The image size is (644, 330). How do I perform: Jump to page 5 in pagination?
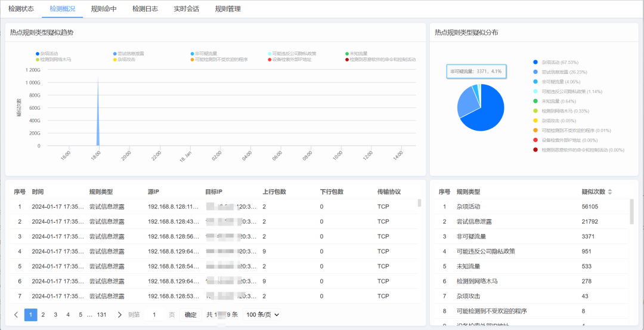point(80,315)
